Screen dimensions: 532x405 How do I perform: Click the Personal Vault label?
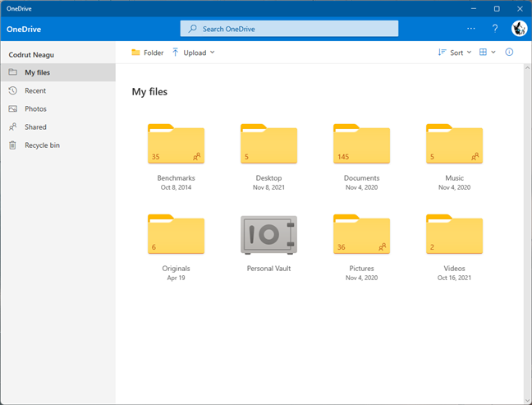tap(268, 268)
